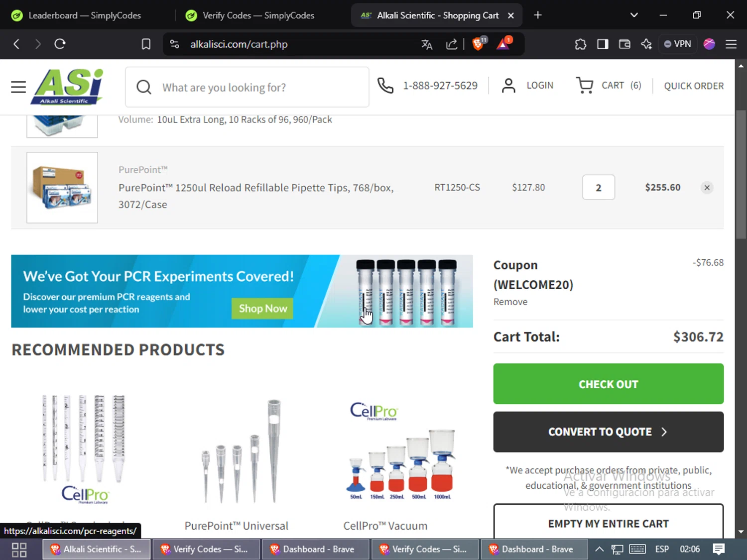Toggle the browser sidebar panel icon
Image resolution: width=747 pixels, height=560 pixels.
[603, 44]
